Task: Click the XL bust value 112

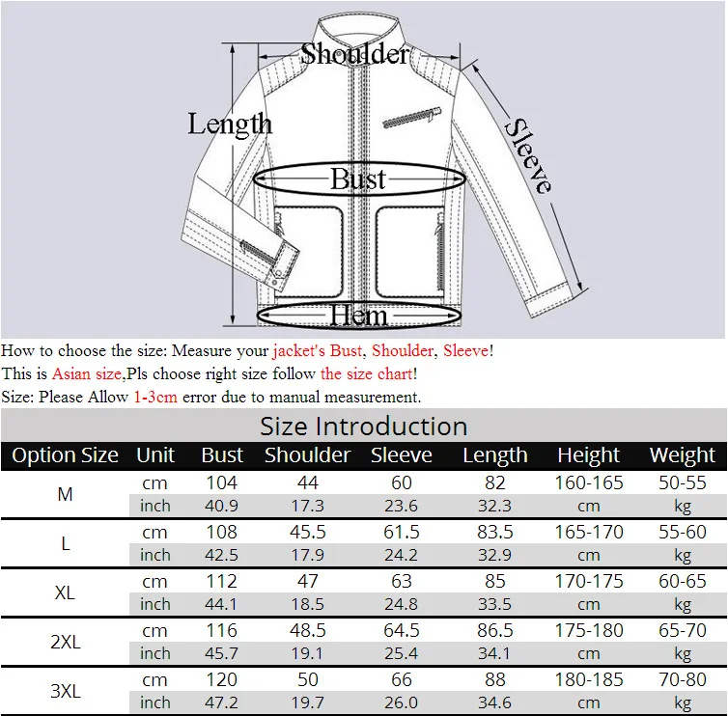Action: (x=221, y=581)
